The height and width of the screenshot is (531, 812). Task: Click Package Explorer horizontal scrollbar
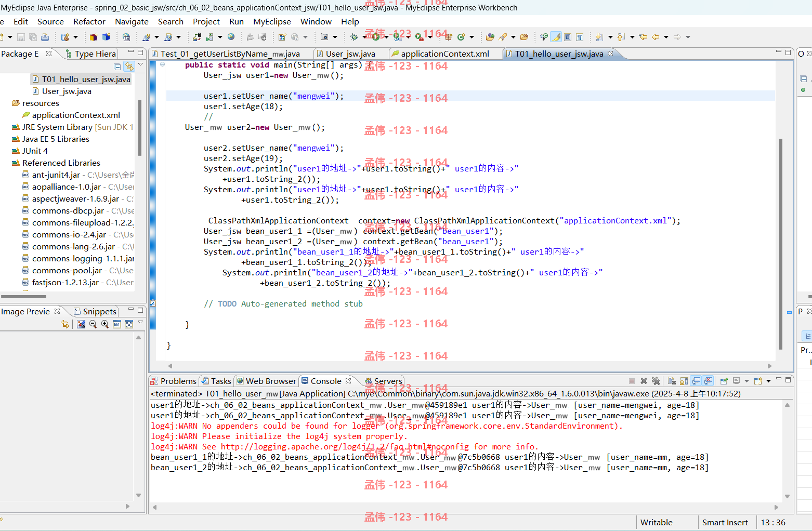(x=23, y=297)
